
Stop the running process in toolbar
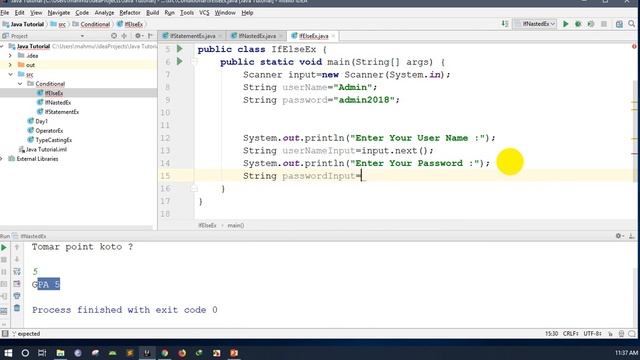pyautogui.click(x=604, y=24)
